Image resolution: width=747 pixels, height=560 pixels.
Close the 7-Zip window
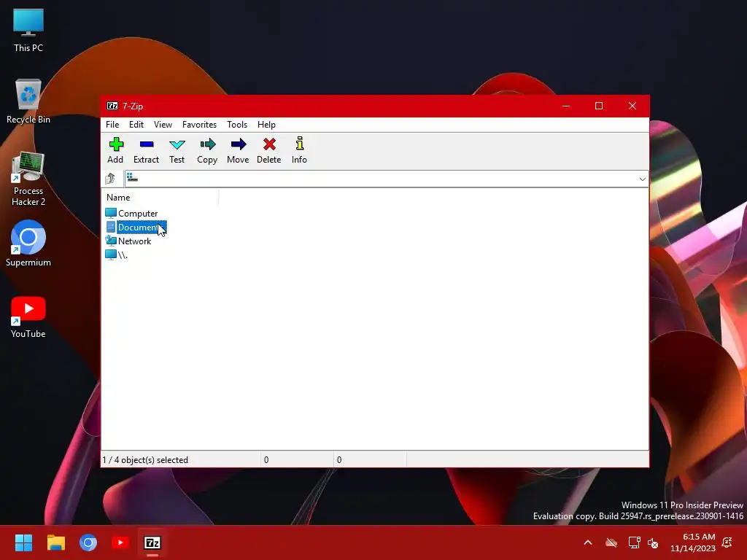(632, 106)
